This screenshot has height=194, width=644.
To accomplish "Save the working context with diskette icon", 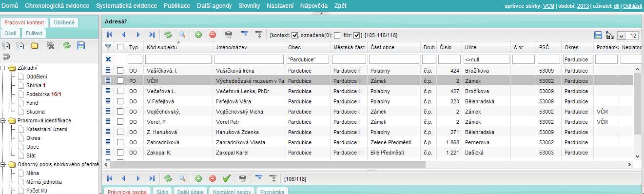I will tap(81, 45).
